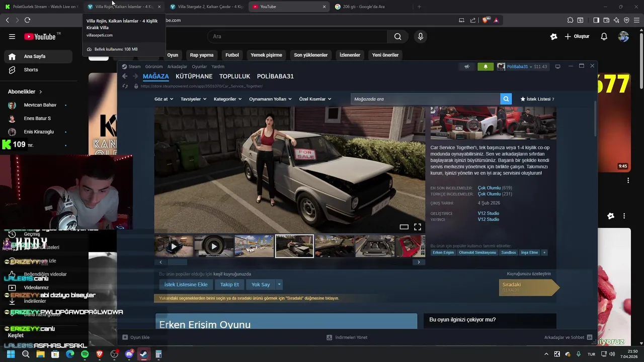Go back with Steam's back arrow
The height and width of the screenshot is (362, 644).
pos(125,76)
